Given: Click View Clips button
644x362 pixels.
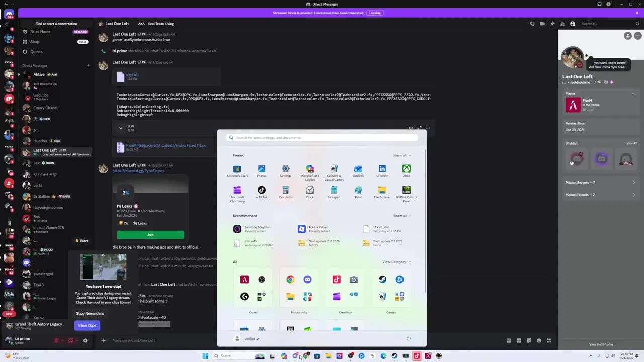Looking at the screenshot, I should click(87, 325).
